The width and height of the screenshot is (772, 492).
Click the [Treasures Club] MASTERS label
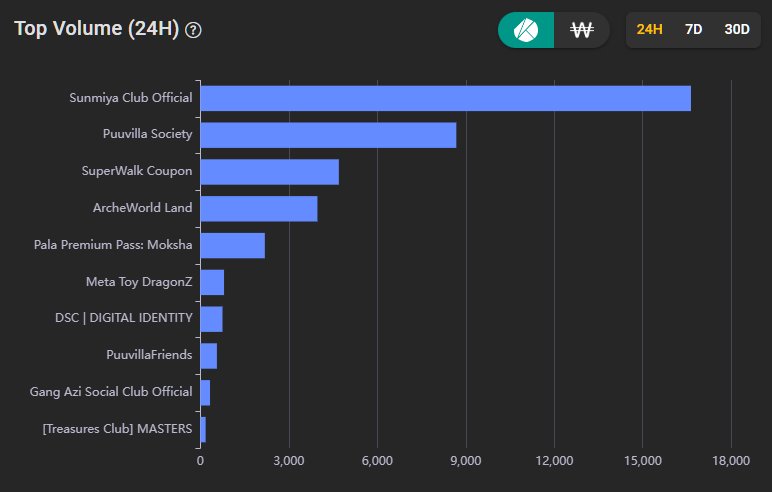(117, 428)
